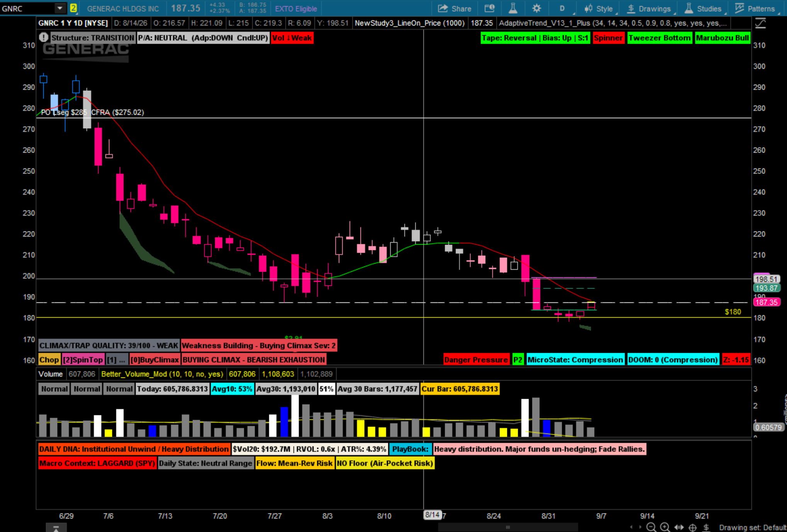Open the Drawing set: Default selector
Viewport: 787px width, 532px height.
tap(752, 527)
